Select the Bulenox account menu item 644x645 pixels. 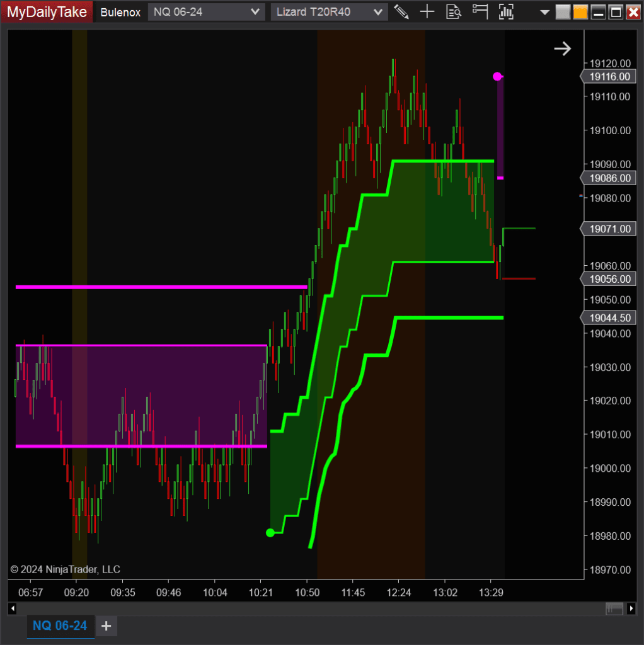[x=120, y=11]
